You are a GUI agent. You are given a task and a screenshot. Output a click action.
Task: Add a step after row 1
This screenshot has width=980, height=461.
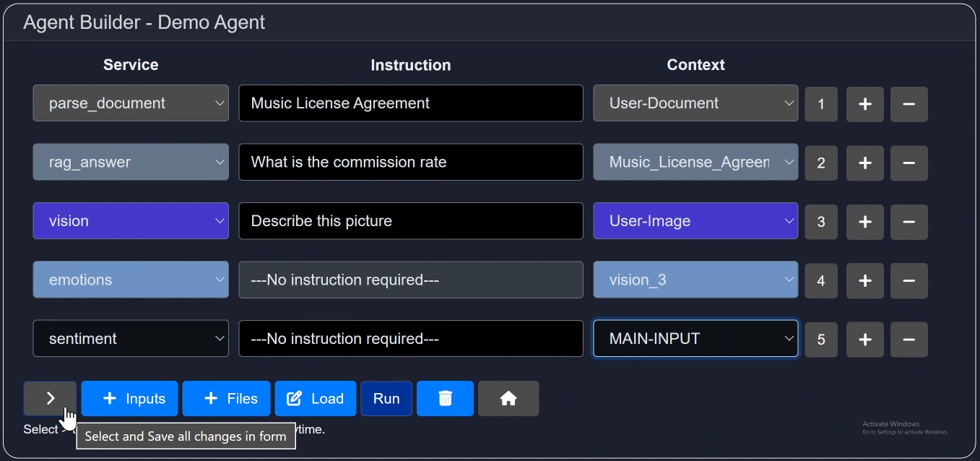[x=864, y=104]
